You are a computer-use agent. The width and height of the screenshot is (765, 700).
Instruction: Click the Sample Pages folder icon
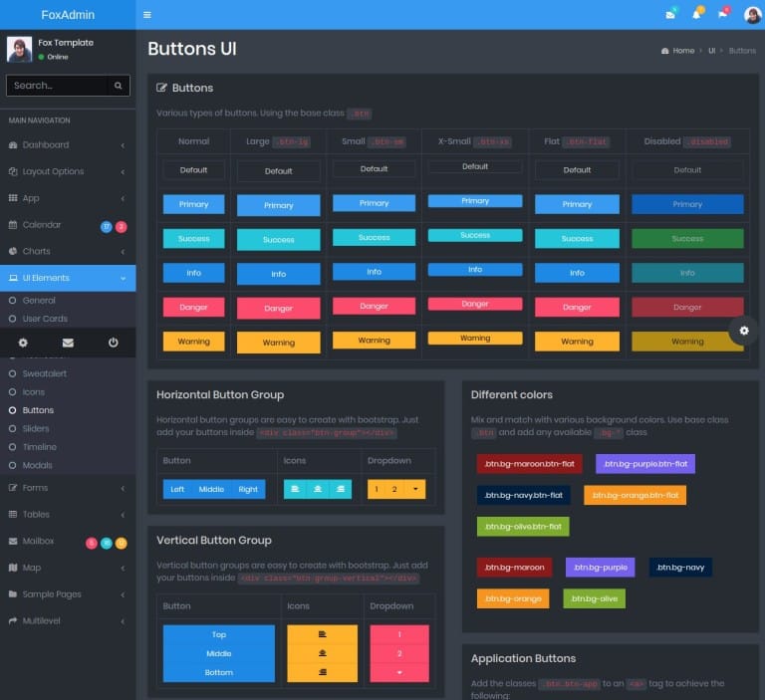click(x=13, y=594)
